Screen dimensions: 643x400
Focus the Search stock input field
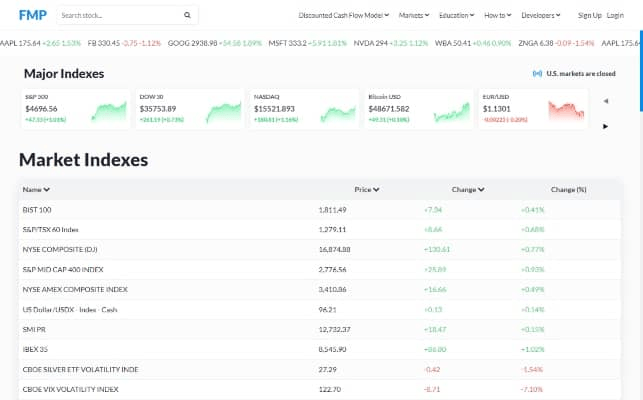point(120,15)
